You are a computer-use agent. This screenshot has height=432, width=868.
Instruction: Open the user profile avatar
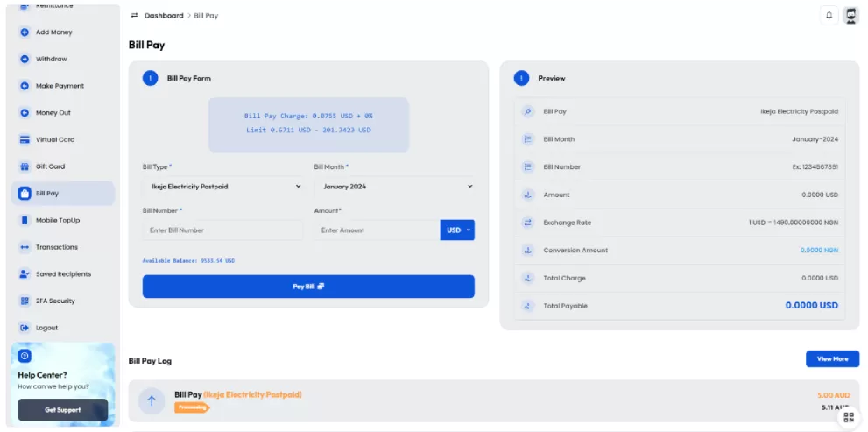pyautogui.click(x=850, y=16)
